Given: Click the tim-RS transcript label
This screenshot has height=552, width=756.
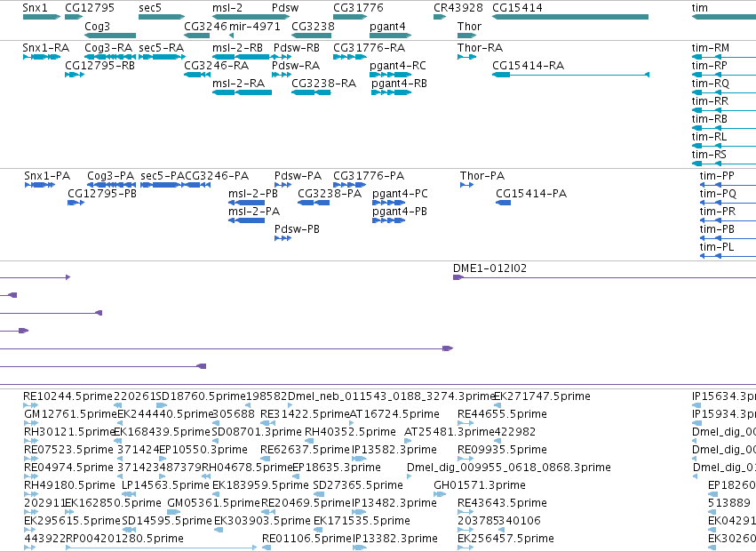Looking at the screenshot, I should 709,155.
